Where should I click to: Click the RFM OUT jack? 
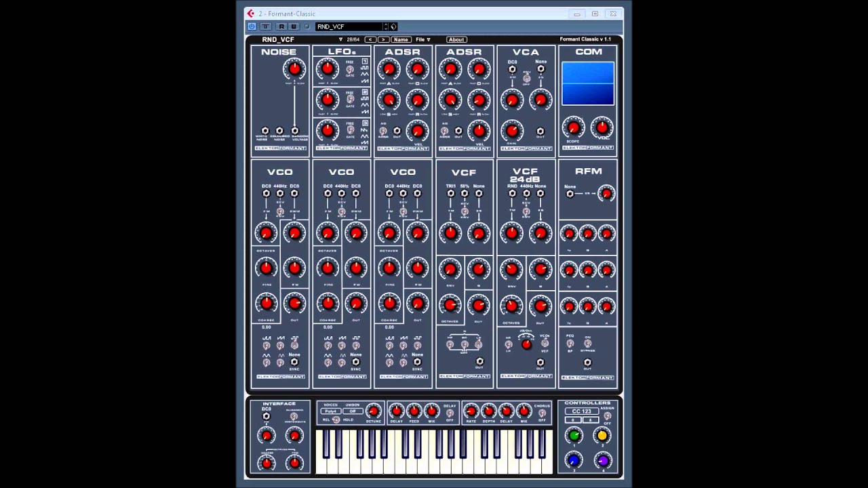[x=588, y=363]
